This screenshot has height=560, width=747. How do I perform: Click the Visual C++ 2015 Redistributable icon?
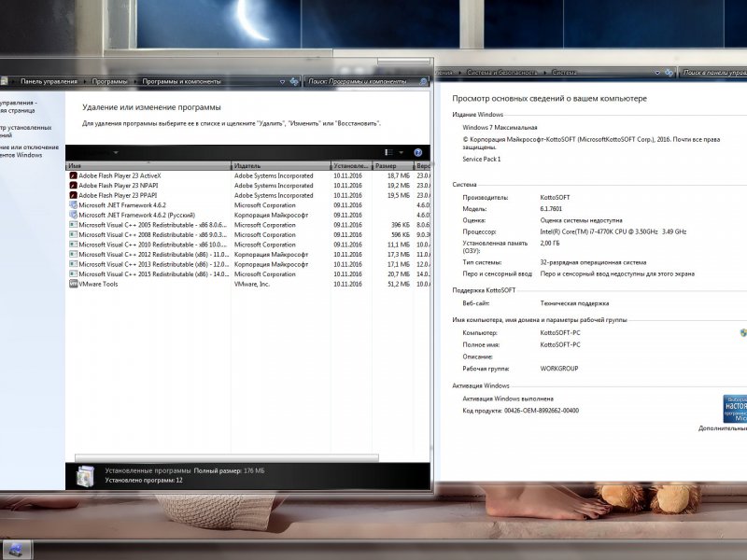click(74, 274)
